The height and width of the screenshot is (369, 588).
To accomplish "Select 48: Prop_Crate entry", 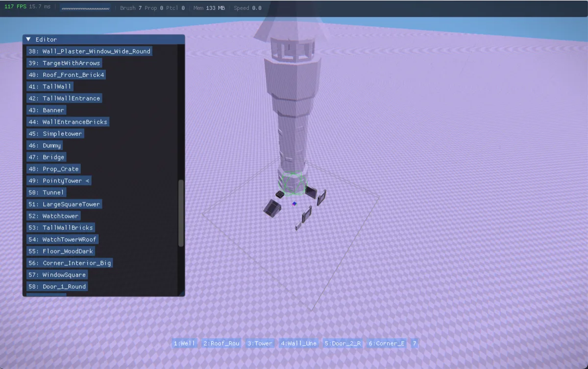I will click(x=53, y=169).
